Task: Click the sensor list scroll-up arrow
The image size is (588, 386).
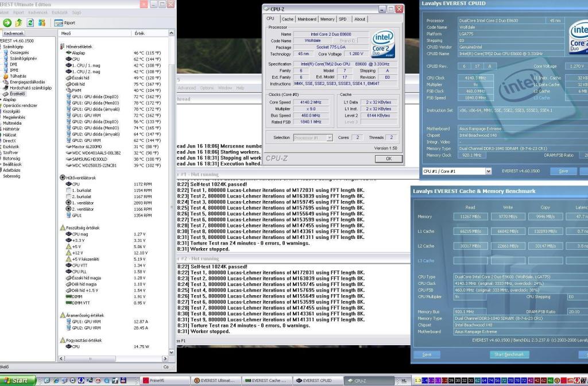Action: point(171,33)
